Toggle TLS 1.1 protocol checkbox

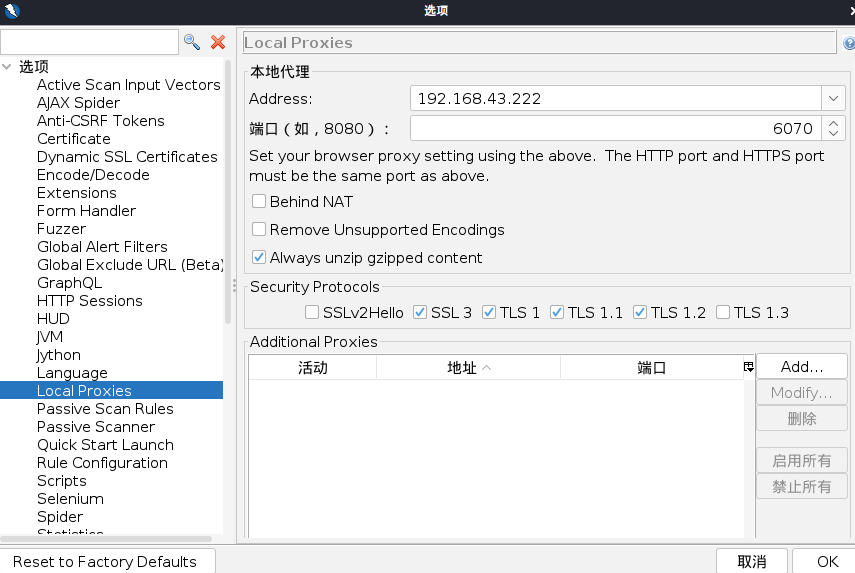coord(557,312)
